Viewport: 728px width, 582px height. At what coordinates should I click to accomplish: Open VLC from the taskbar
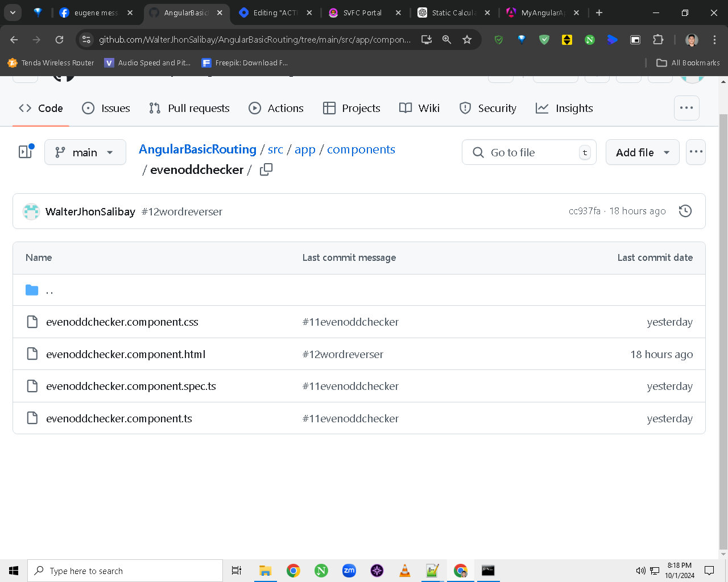(405, 571)
